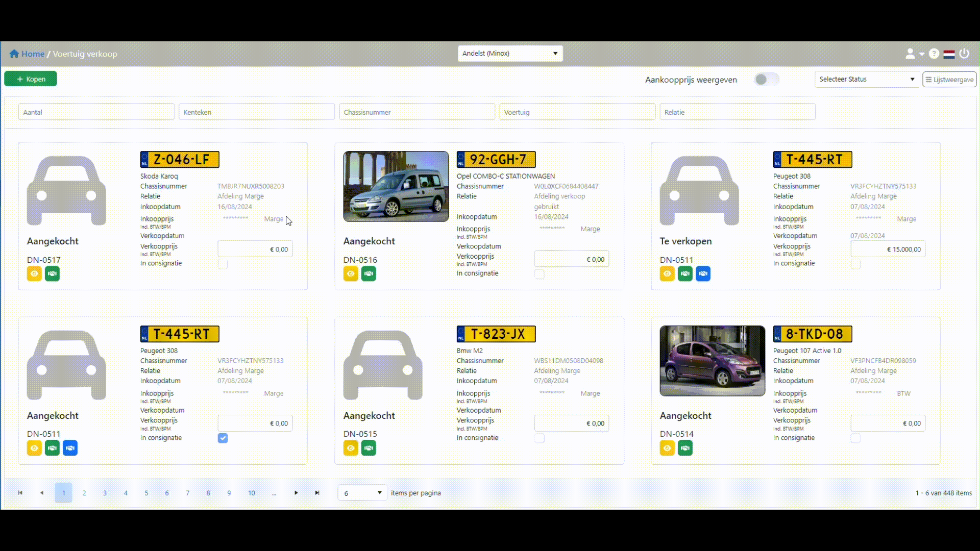Go to page 10 in pagination
Screen dimensions: 980x551
pyautogui.click(x=252, y=493)
